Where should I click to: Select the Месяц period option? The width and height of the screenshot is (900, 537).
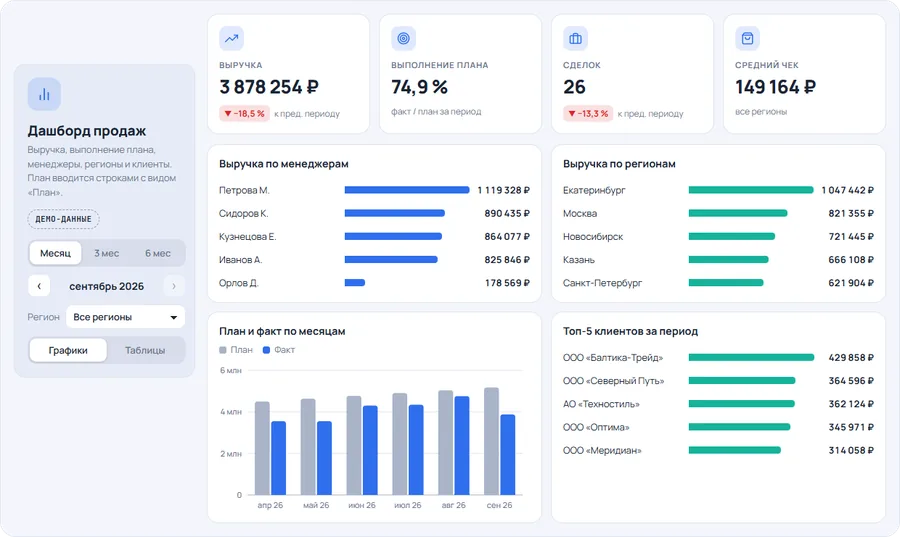click(55, 253)
